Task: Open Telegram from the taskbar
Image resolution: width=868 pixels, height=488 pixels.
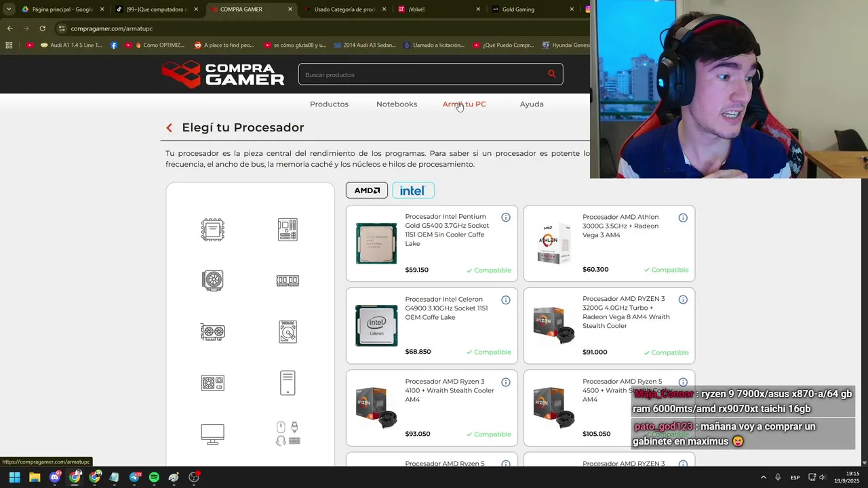Action: (x=134, y=477)
